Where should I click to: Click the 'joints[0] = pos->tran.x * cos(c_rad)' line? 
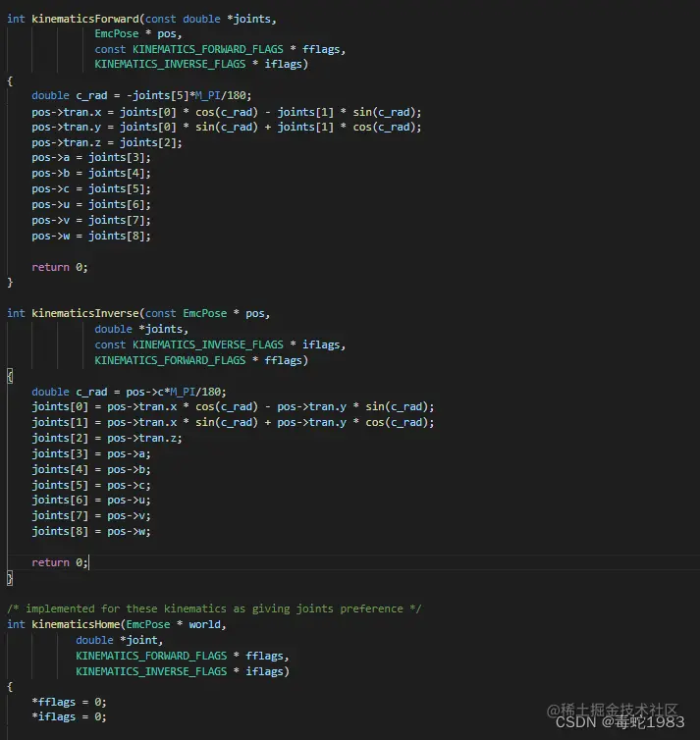coord(233,407)
